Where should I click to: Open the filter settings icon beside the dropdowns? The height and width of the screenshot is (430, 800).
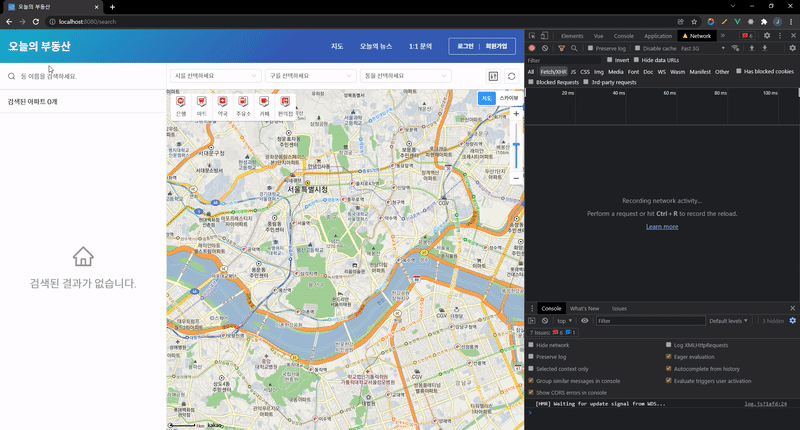point(493,76)
